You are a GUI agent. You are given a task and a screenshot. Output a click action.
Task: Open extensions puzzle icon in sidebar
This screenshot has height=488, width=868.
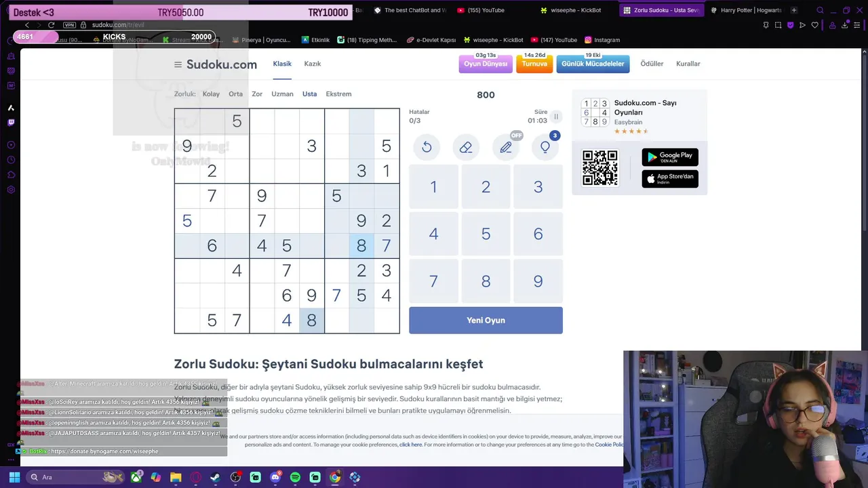[11, 175]
